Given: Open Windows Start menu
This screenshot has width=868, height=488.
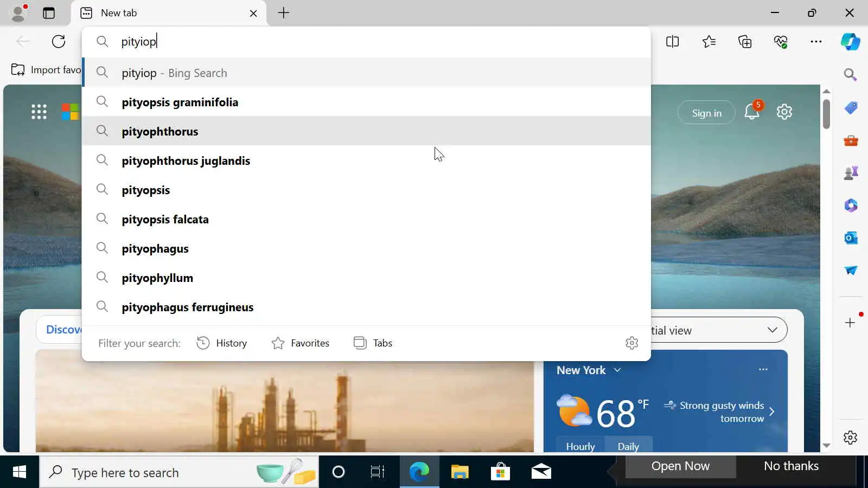Looking at the screenshot, I should coord(20,472).
